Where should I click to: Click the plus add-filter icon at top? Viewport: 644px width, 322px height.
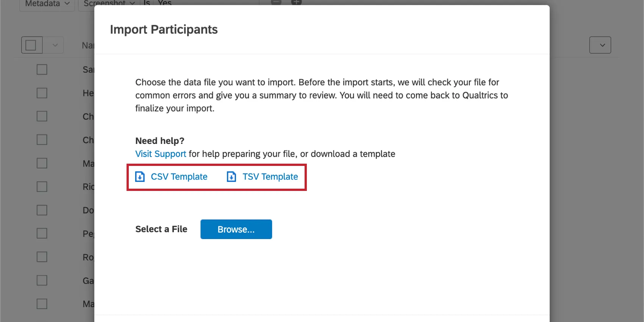point(296,2)
